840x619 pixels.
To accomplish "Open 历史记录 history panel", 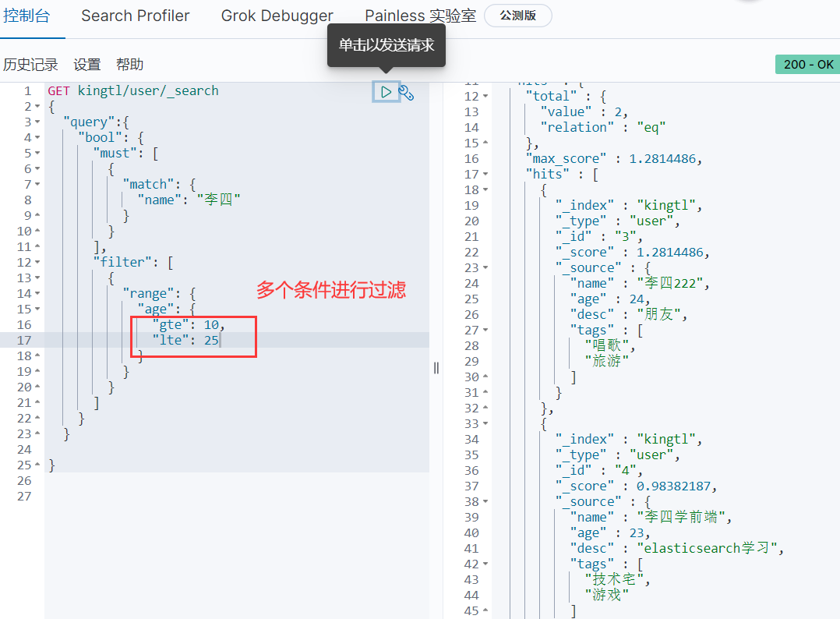I will pos(30,65).
